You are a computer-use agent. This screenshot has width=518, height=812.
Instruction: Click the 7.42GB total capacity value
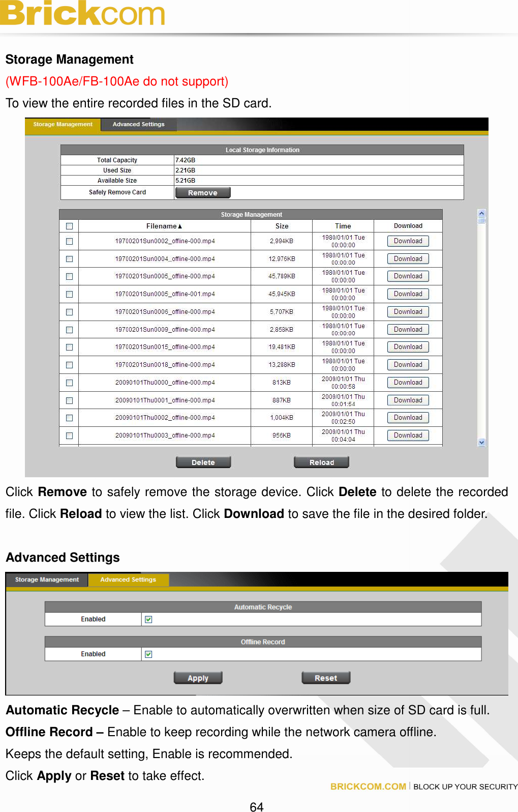(186, 160)
